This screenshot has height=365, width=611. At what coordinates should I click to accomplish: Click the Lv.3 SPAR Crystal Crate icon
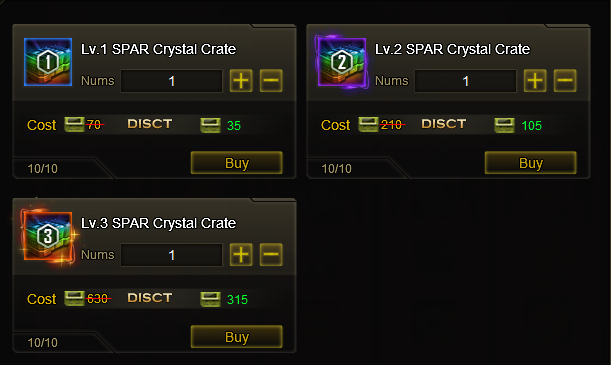[x=48, y=236]
